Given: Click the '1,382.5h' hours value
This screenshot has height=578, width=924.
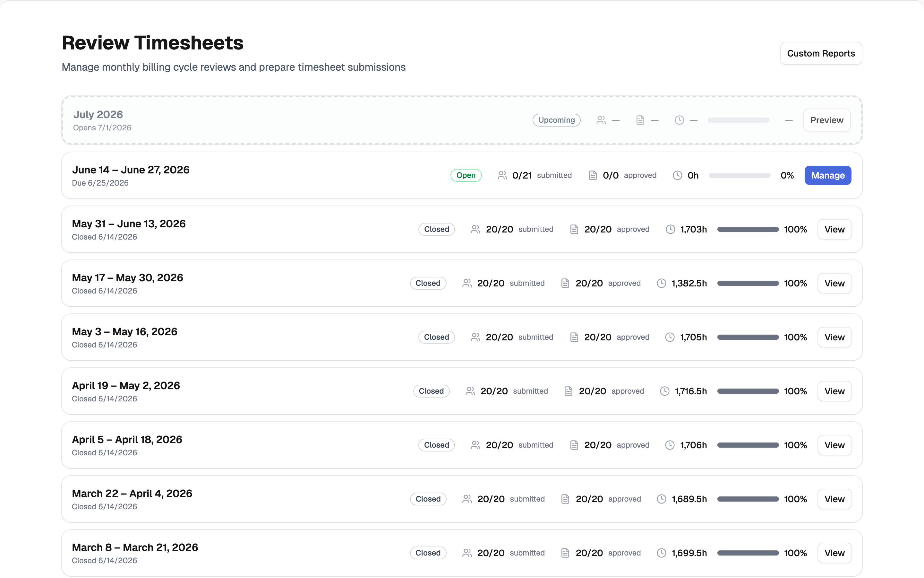Looking at the screenshot, I should [689, 283].
